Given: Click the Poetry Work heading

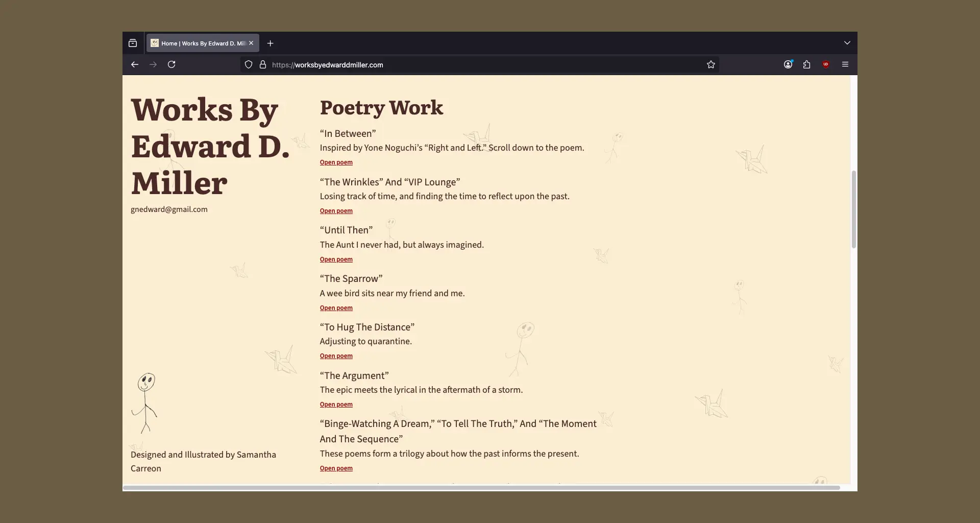Looking at the screenshot, I should [x=381, y=108].
